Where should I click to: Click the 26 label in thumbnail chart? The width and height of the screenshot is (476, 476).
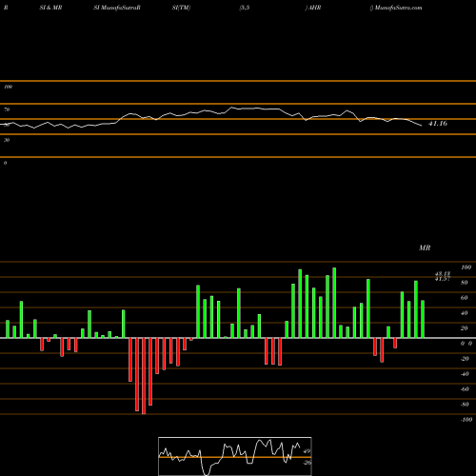pos(307,463)
